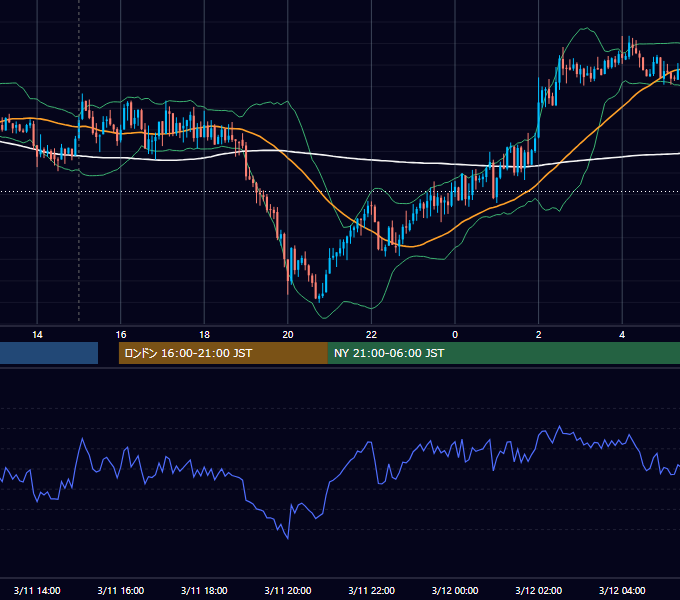Click the 3/11 22:00 label on the indicator axis
The width and height of the screenshot is (680, 600).
point(372,590)
